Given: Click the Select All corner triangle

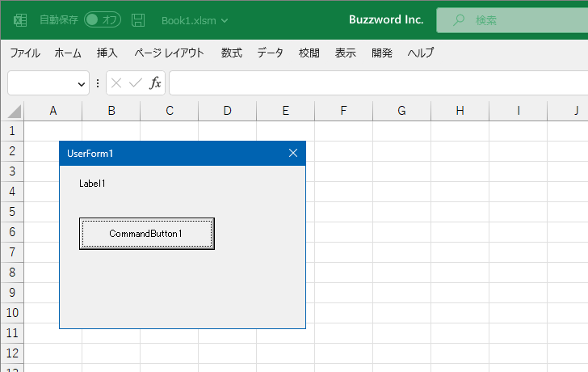Looking at the screenshot, I should pyautogui.click(x=14, y=112).
